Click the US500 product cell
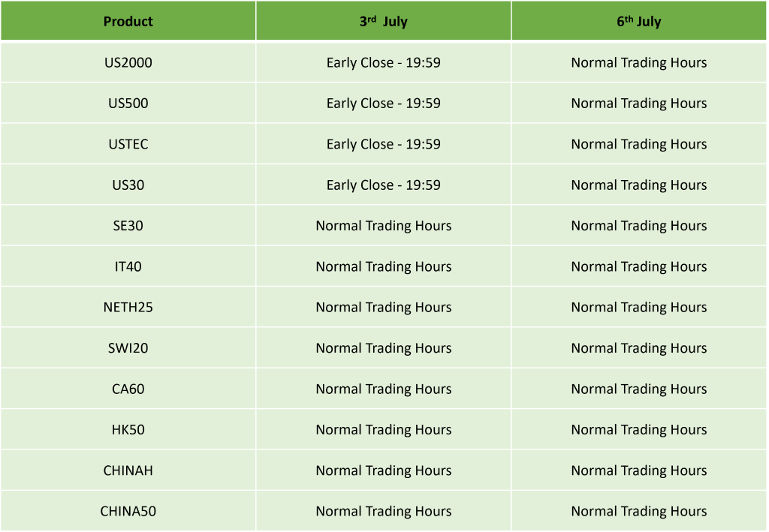The width and height of the screenshot is (769, 532). point(128,104)
